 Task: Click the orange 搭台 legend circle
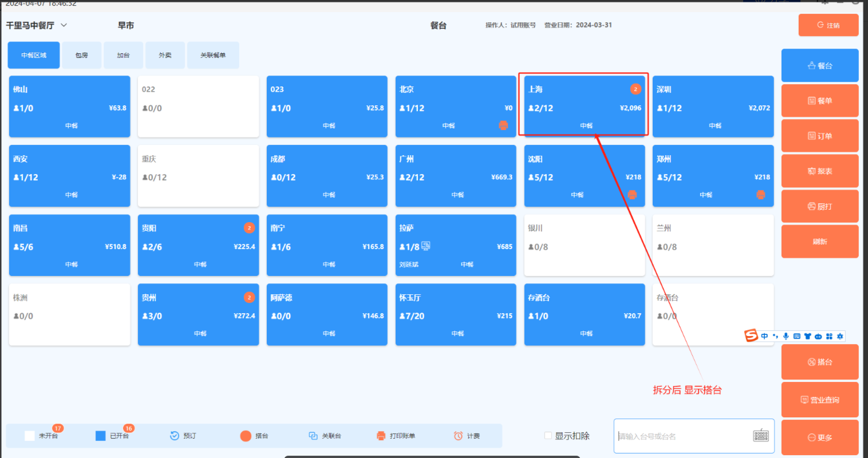246,436
